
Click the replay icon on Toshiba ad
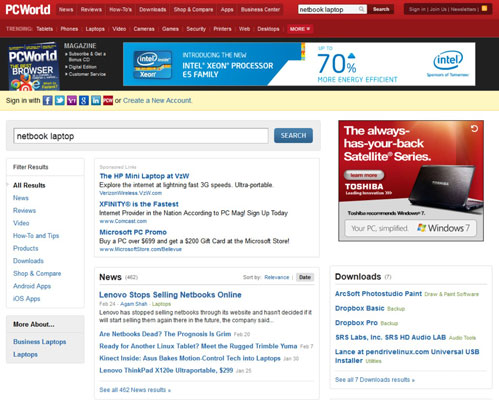click(474, 129)
